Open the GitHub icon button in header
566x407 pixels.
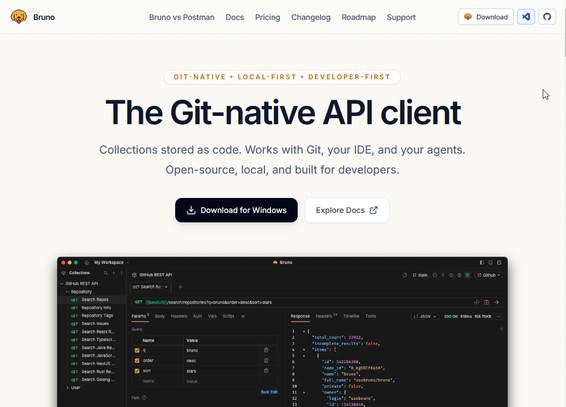(x=547, y=17)
